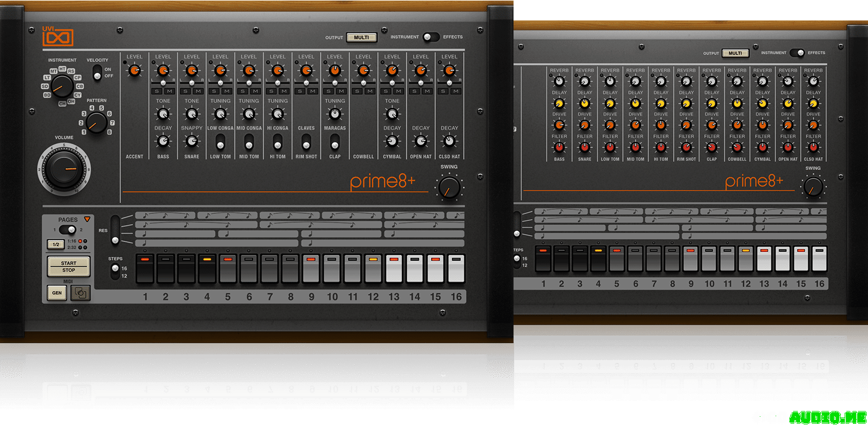Flip the Claves / Rim Shot switch
868x425 pixels.
[x=306, y=142]
